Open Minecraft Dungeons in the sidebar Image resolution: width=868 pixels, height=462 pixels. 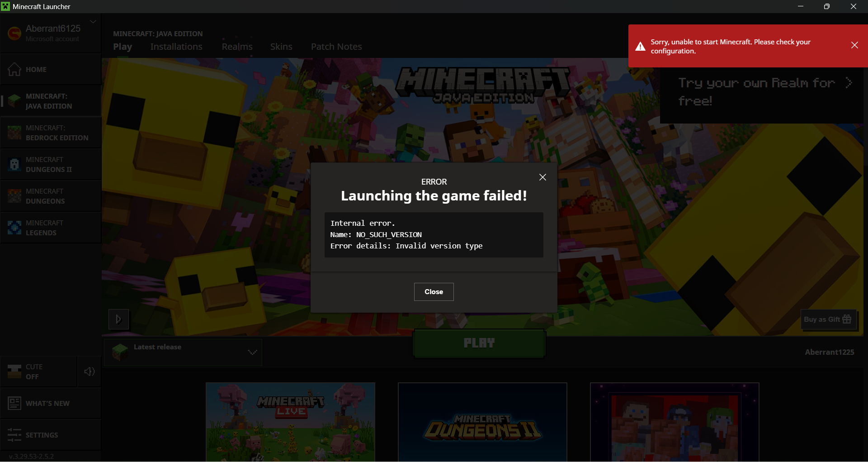click(51, 196)
